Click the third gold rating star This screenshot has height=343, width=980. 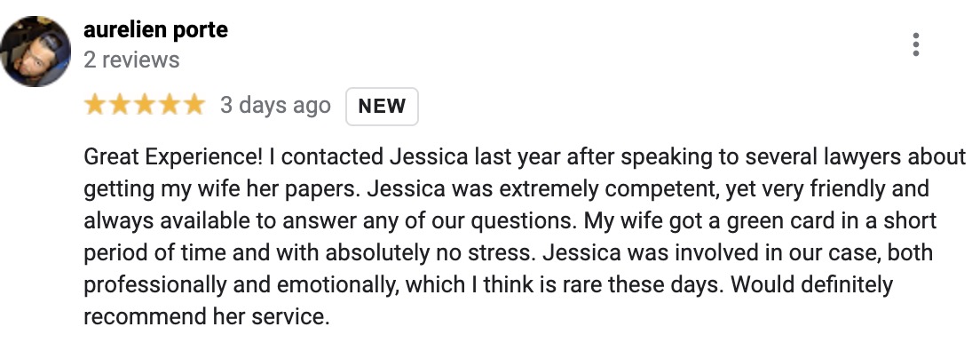145,105
